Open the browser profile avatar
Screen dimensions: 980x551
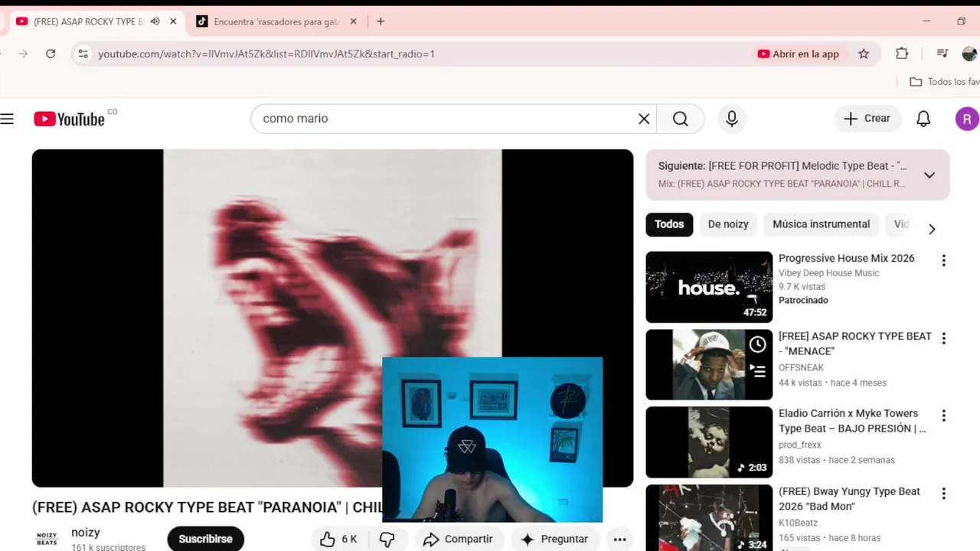[970, 54]
